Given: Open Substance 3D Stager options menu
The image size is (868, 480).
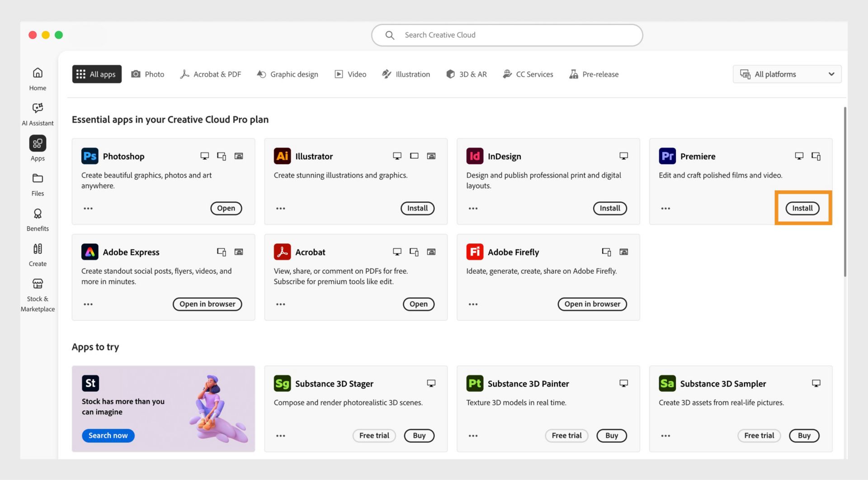Looking at the screenshot, I should (x=281, y=436).
